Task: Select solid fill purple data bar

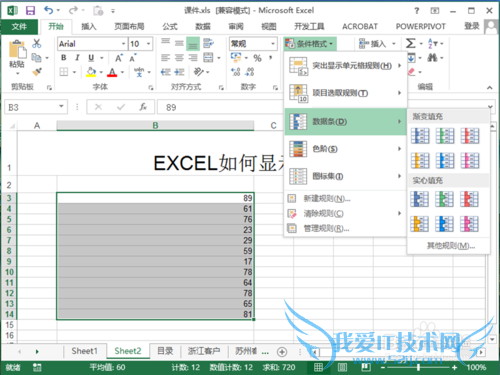Action: click(469, 224)
